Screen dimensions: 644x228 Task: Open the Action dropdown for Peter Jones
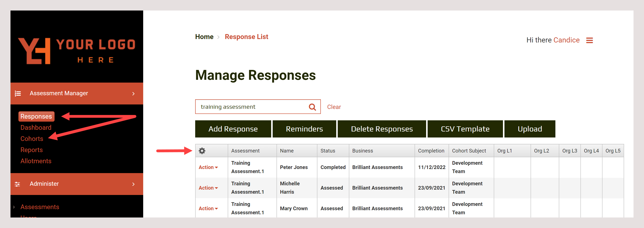(208, 167)
